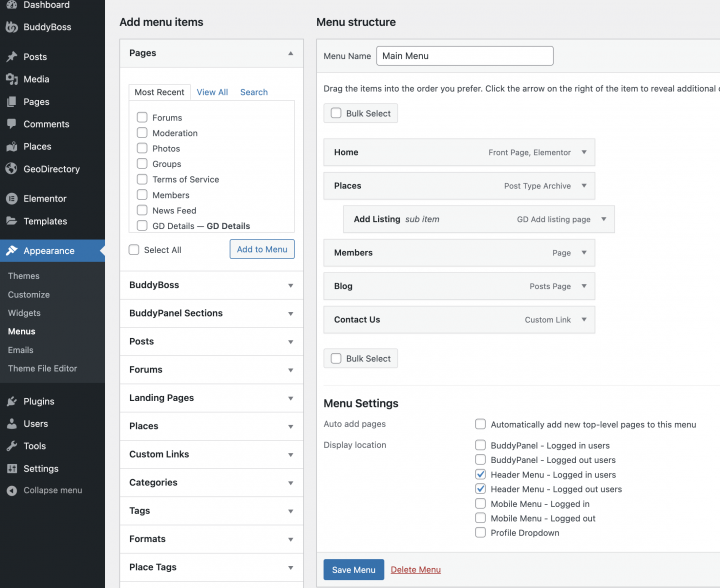Click the Plugins plug icon

pyautogui.click(x=12, y=401)
